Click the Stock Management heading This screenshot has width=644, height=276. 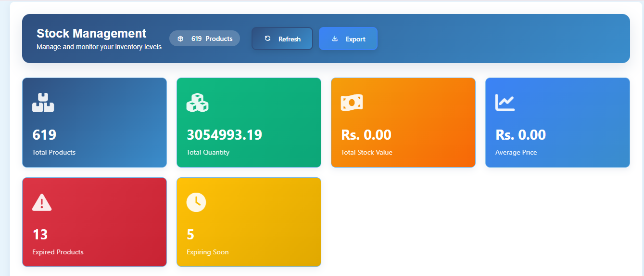tap(91, 33)
